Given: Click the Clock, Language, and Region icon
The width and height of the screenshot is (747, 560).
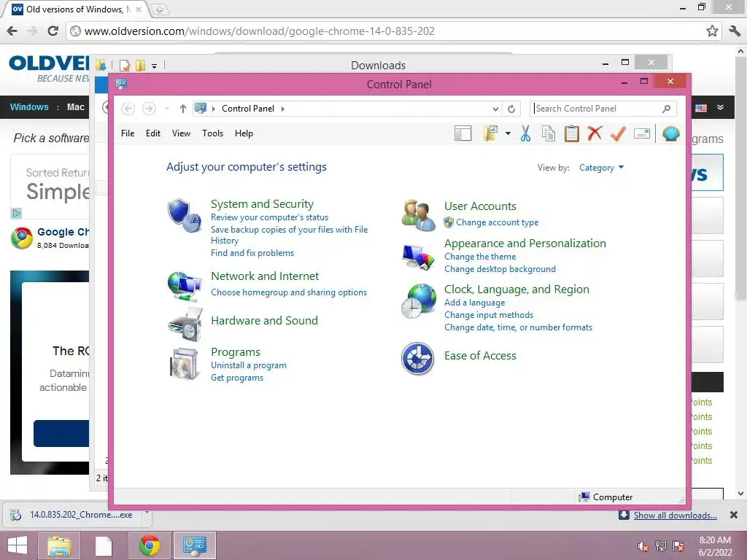Looking at the screenshot, I should [x=418, y=301].
